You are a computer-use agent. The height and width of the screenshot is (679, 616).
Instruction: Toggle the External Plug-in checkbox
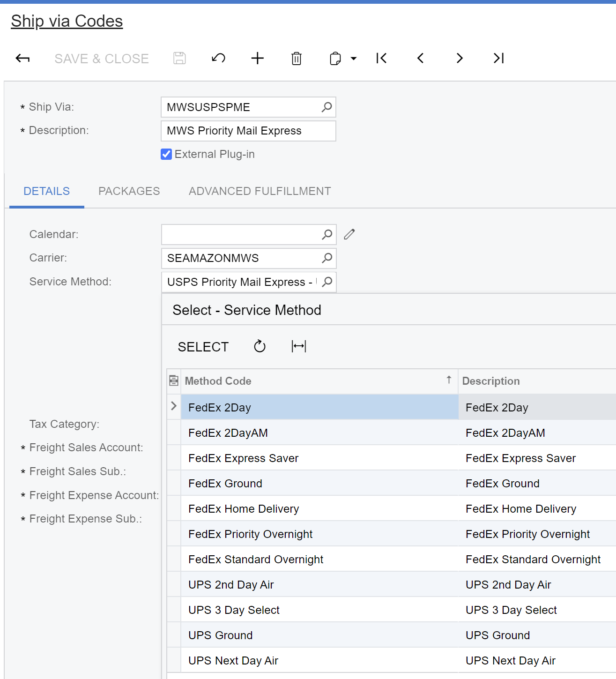(x=166, y=154)
